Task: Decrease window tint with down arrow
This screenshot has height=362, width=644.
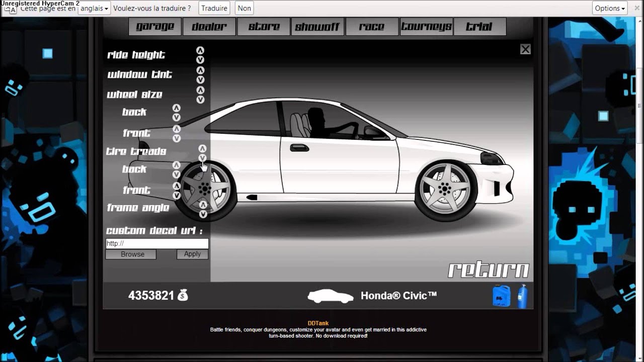Action: (x=200, y=79)
